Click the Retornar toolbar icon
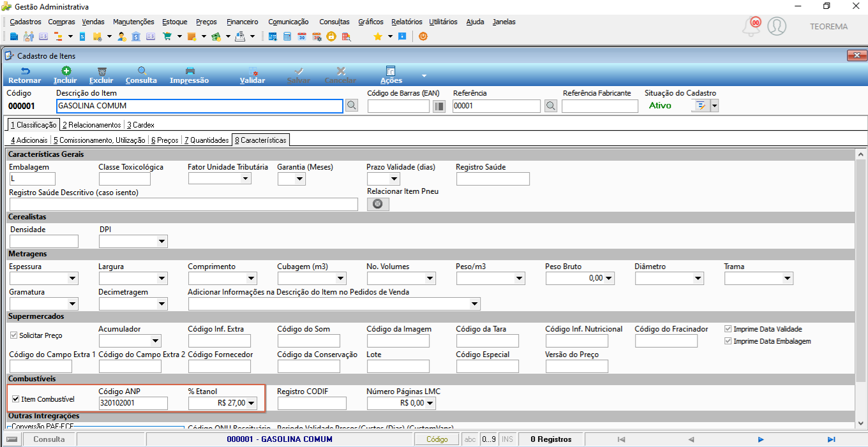 [x=24, y=71]
